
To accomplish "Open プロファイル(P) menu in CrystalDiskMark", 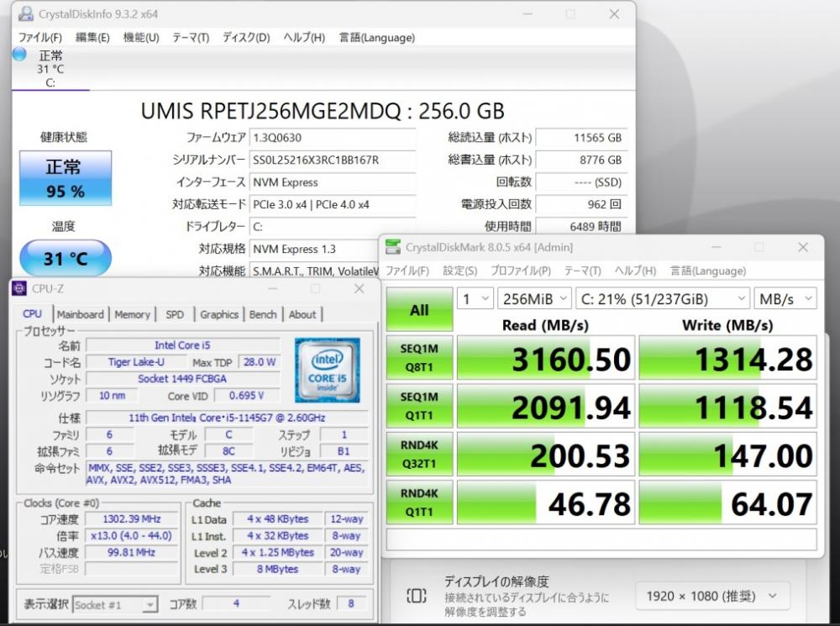I will click(520, 271).
